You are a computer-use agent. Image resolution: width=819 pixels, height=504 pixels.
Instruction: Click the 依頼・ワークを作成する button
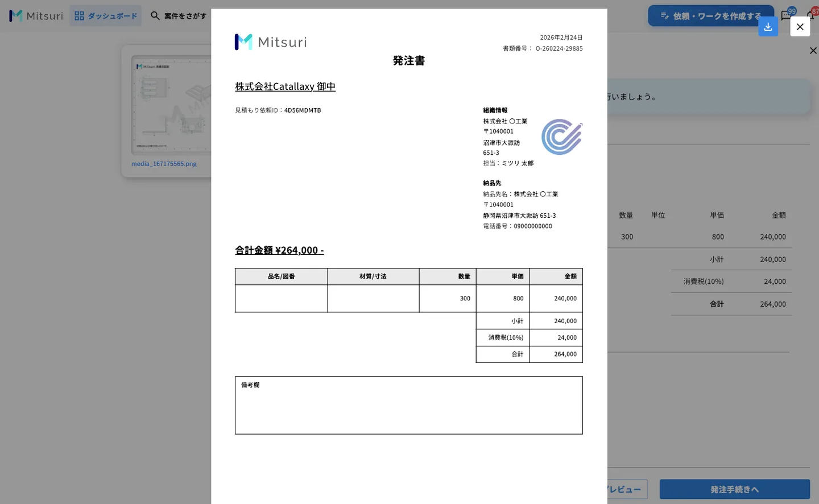pos(711,16)
